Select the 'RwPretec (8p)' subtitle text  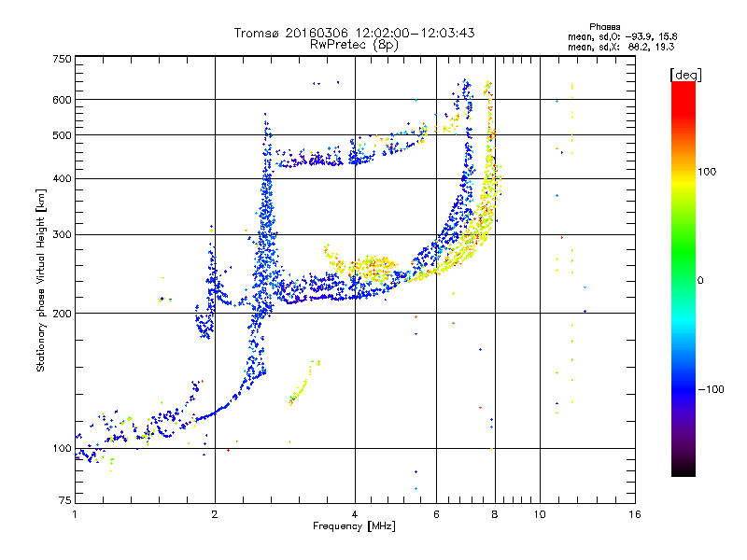point(354,45)
